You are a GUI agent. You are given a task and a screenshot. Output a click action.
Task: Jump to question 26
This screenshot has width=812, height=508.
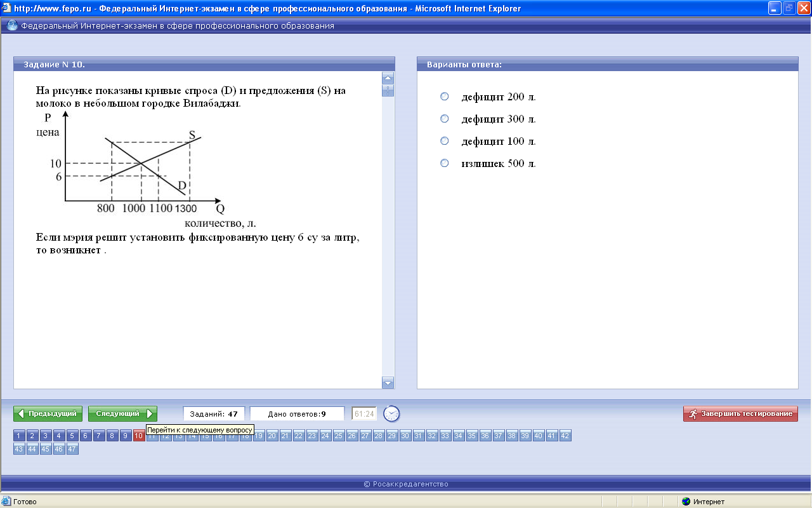point(352,436)
